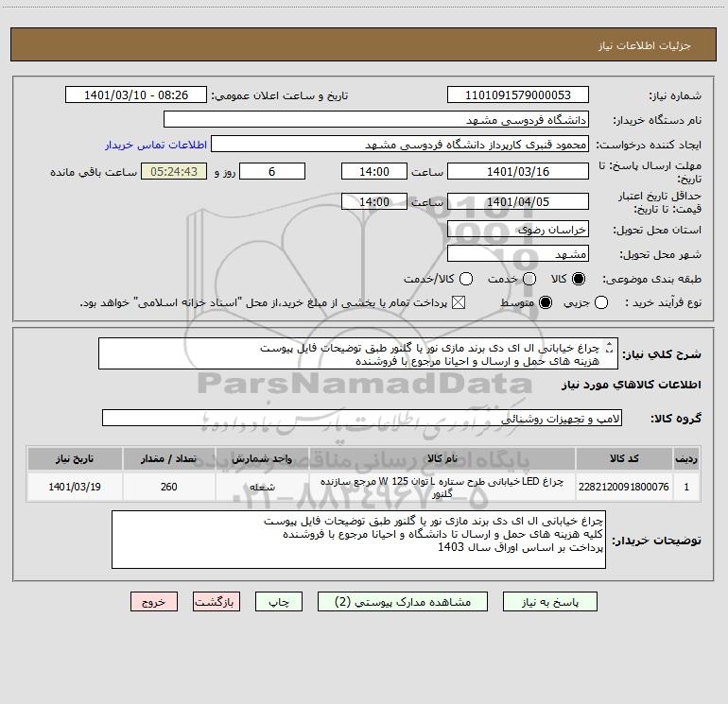The image size is (728, 704).
Task: Click the announcement date field 1401/03/10 - 08:26
Action: pos(136,95)
